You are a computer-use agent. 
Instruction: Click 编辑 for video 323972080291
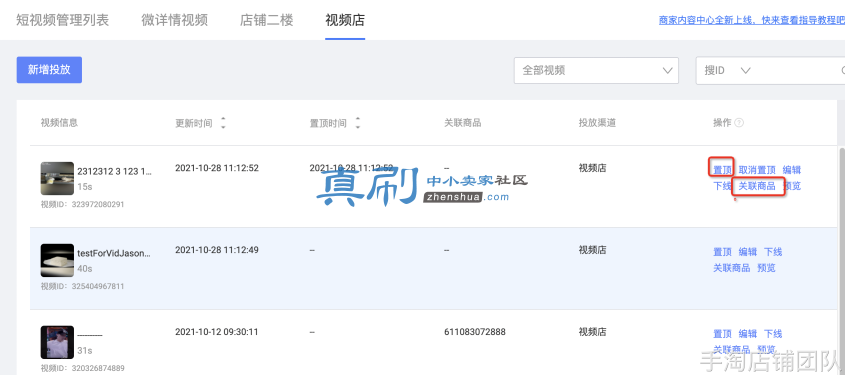pos(792,170)
